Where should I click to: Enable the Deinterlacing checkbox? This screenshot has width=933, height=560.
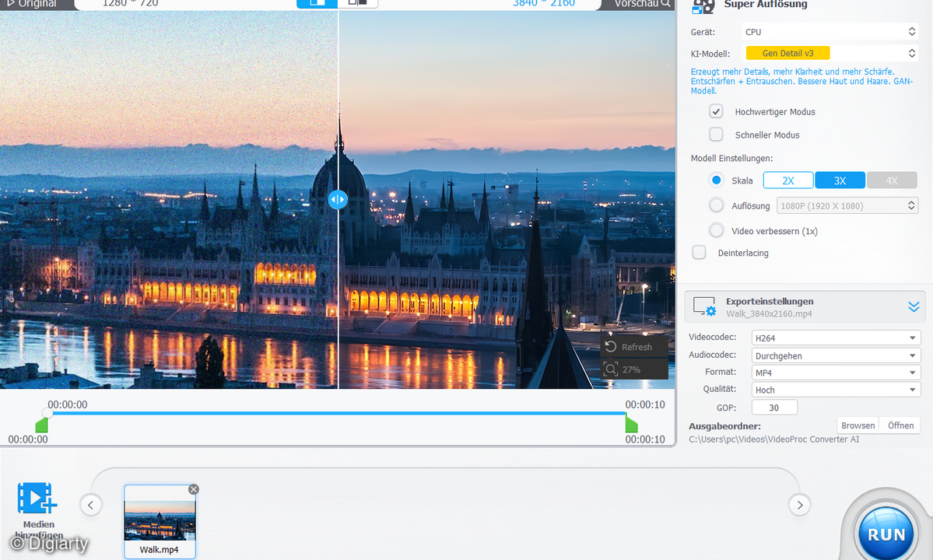pos(698,252)
